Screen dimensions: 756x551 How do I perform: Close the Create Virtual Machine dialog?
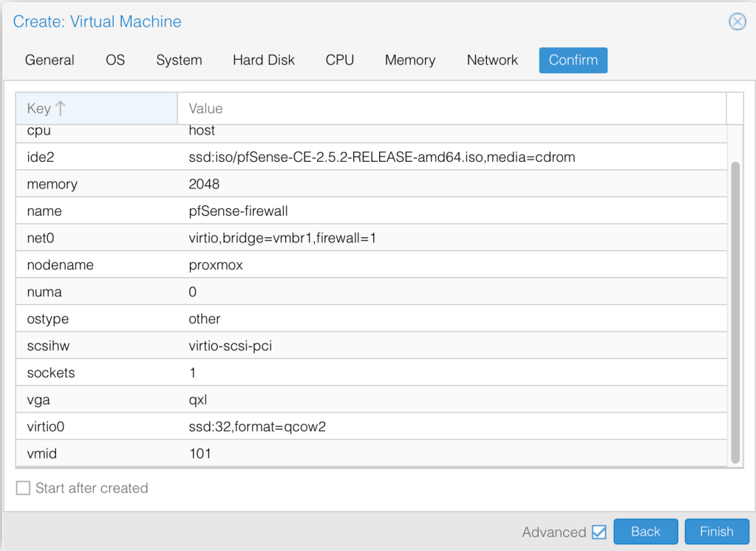coord(737,21)
